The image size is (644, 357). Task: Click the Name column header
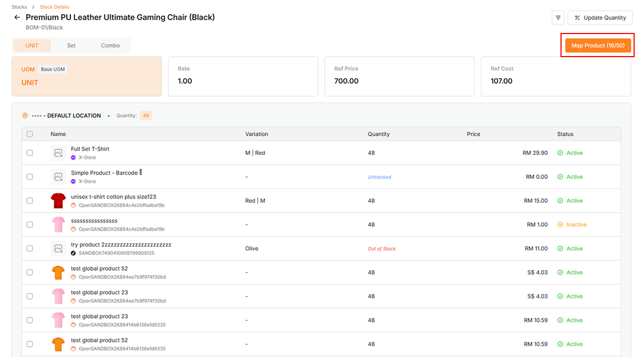[58, 134]
